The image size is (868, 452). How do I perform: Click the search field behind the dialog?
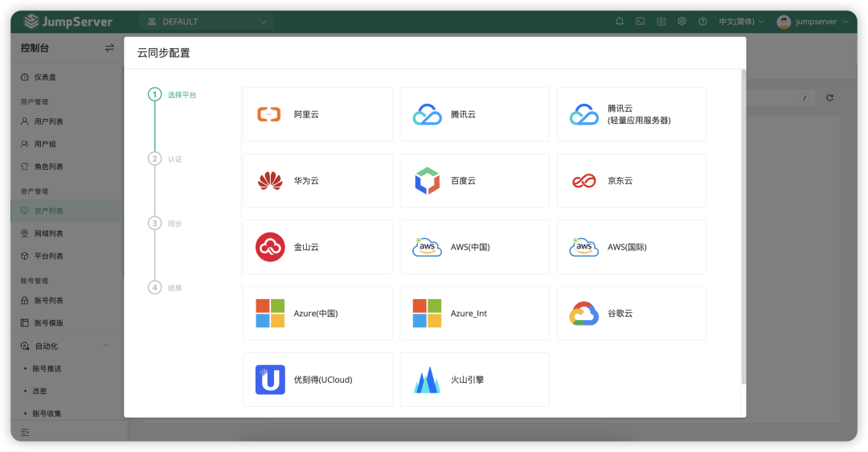click(x=781, y=98)
